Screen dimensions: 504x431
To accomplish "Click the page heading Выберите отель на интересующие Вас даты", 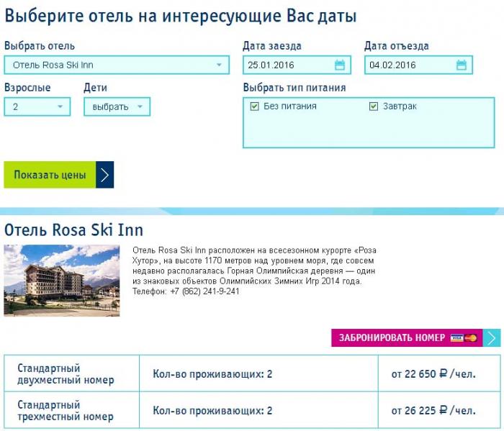I will point(181,15).
